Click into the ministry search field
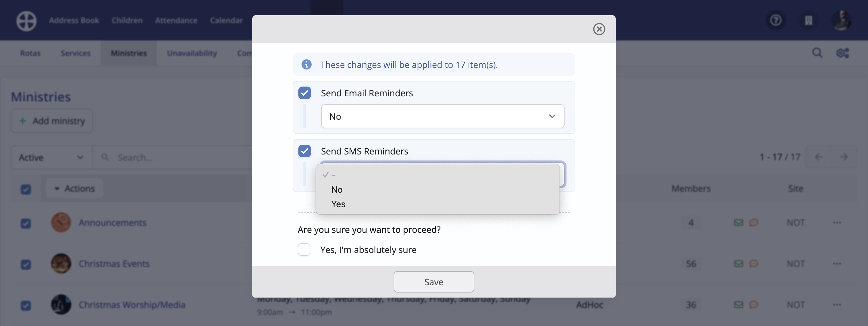This screenshot has width=868, height=326. click(x=152, y=157)
